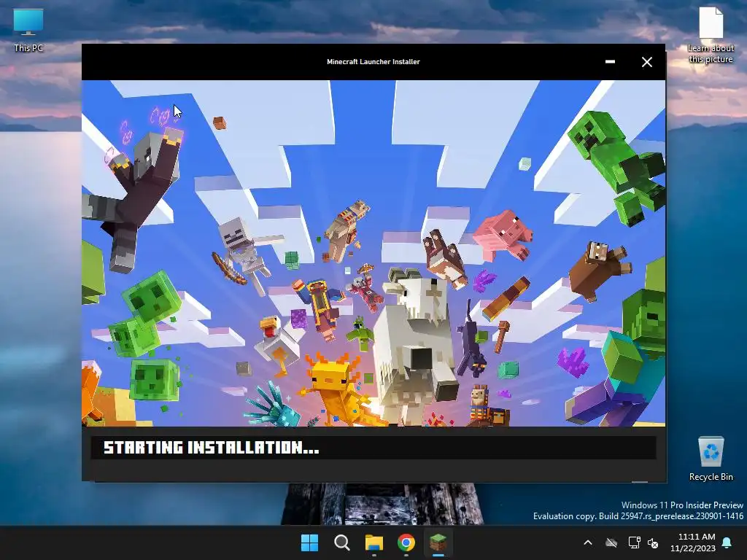Open File Explorer from the taskbar
The height and width of the screenshot is (560, 747).
point(374,542)
